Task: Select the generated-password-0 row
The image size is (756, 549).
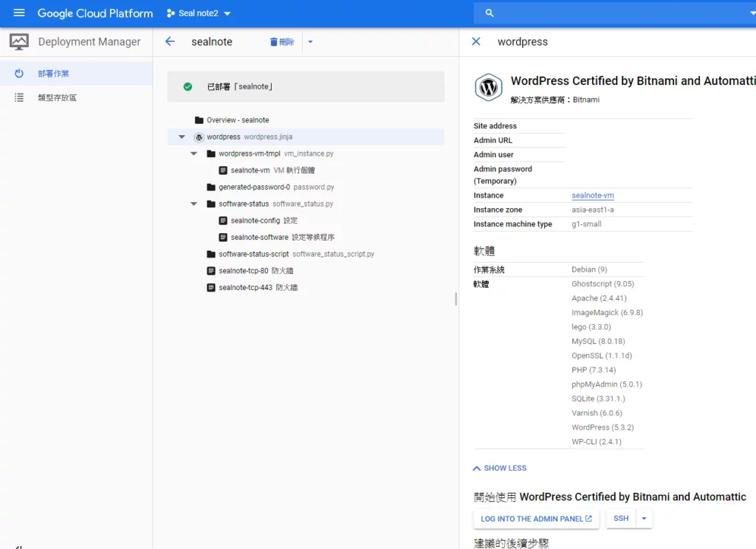Action: (x=306, y=187)
